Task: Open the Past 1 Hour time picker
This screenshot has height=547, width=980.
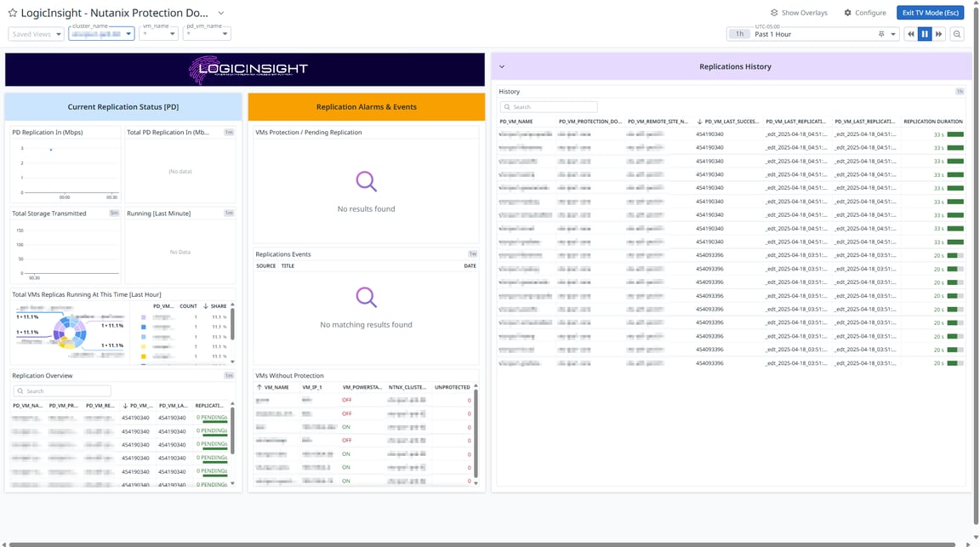Action: tap(812, 34)
